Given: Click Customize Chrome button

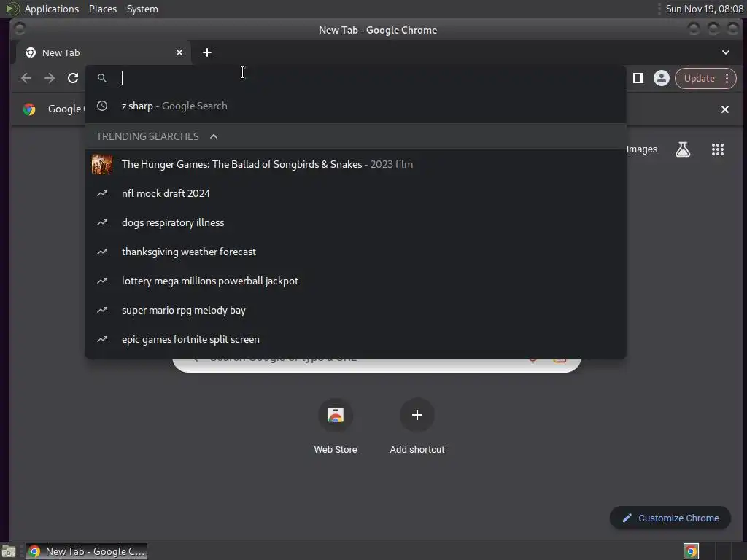Looking at the screenshot, I should tap(670, 518).
